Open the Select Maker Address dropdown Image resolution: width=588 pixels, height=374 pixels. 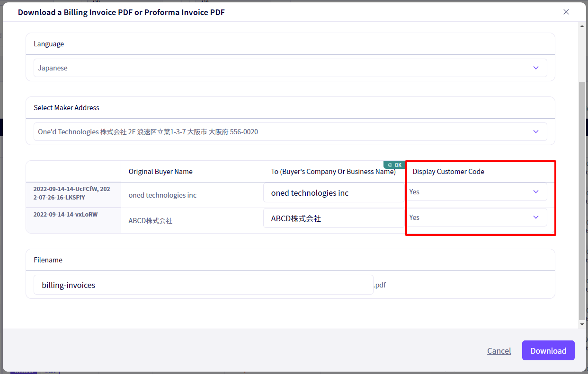click(290, 132)
